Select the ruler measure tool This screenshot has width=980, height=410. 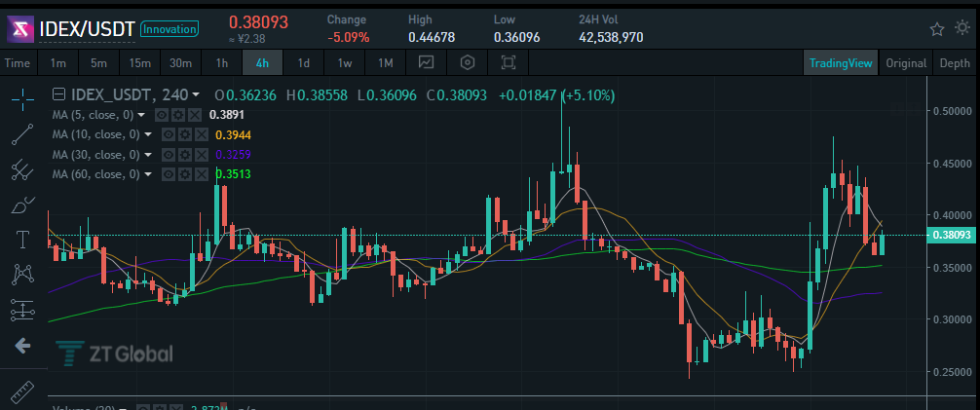[x=23, y=391]
